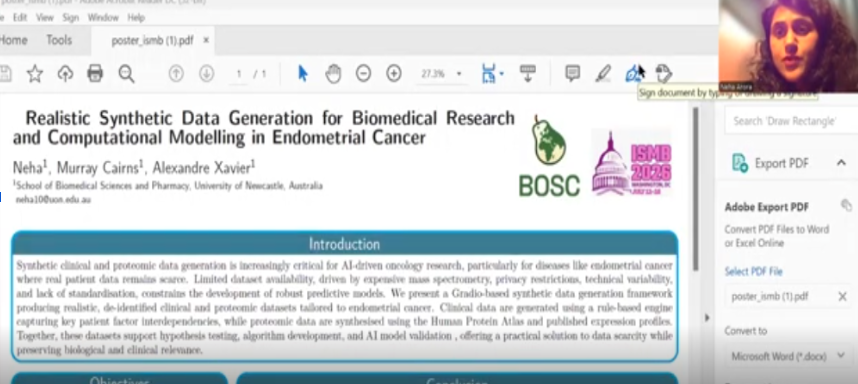Click the Adobe Export PDF heading
This screenshot has width=858, height=384.
pos(767,207)
